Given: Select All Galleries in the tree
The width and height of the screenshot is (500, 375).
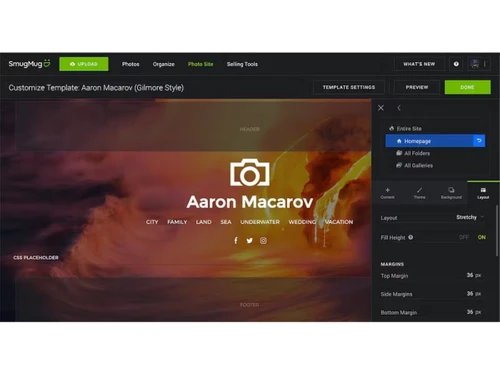Looking at the screenshot, I should tap(418, 165).
